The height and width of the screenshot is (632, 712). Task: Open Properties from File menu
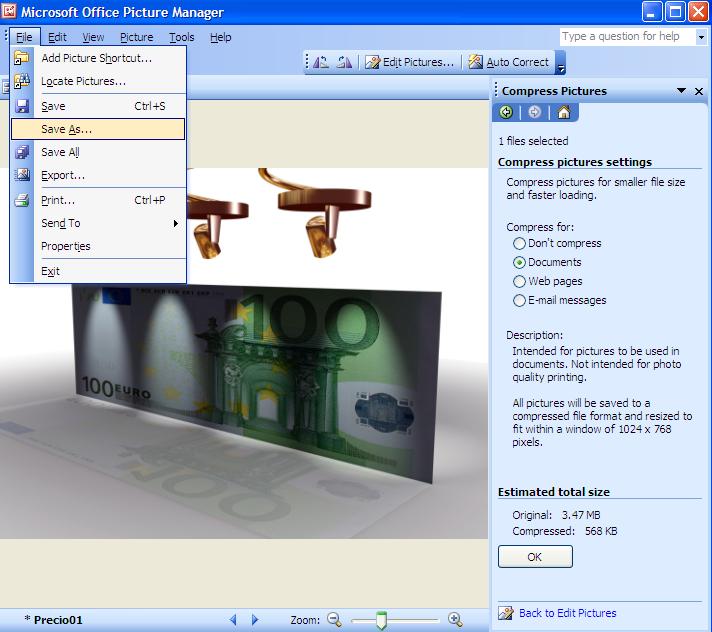[x=98, y=246]
